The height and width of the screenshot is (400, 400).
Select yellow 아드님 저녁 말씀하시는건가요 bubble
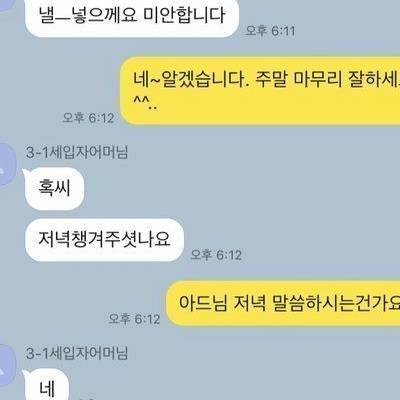click(283, 303)
